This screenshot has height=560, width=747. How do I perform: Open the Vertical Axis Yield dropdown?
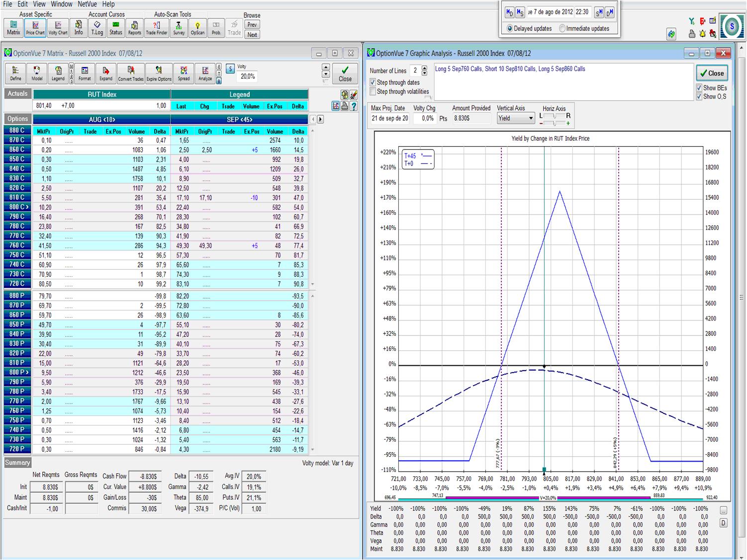pos(531,119)
